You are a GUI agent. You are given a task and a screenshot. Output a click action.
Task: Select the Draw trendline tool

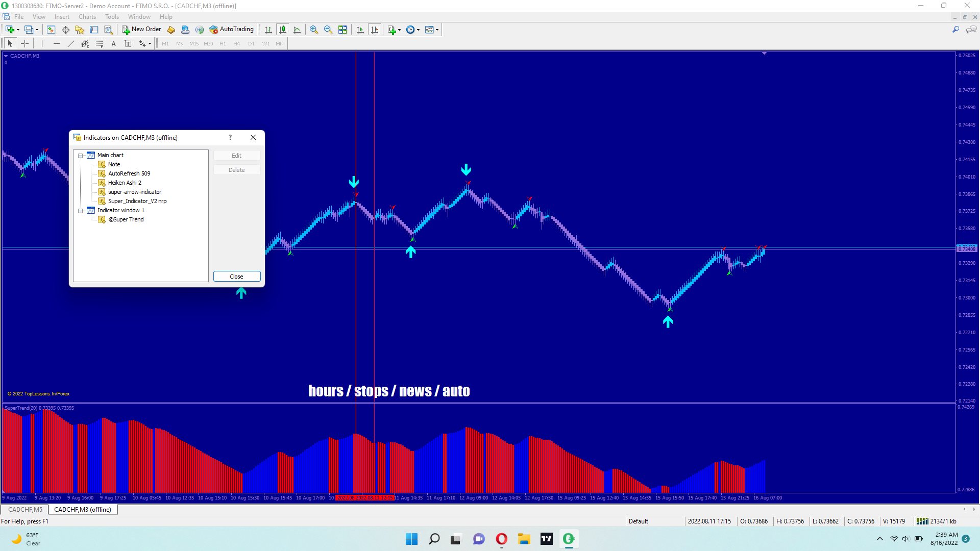click(71, 44)
